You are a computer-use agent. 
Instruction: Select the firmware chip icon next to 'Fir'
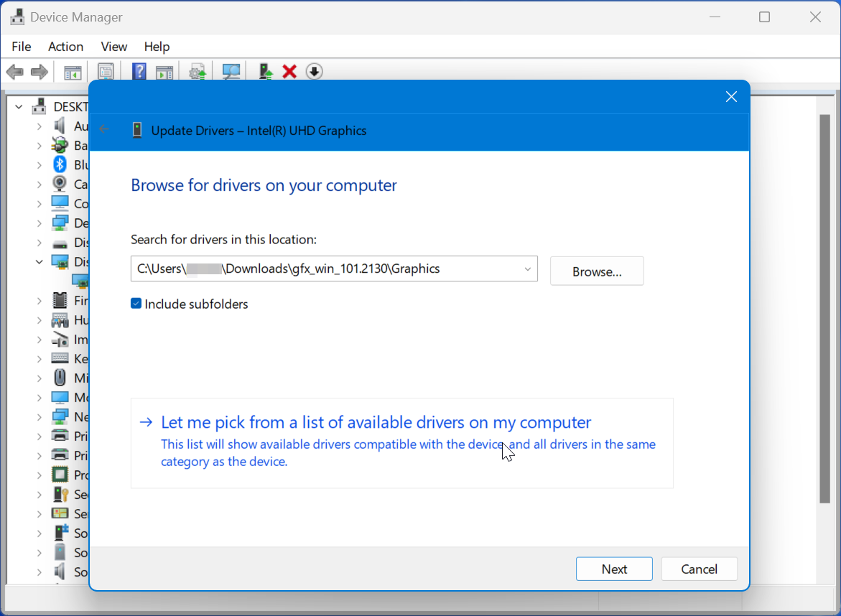pos(60,299)
